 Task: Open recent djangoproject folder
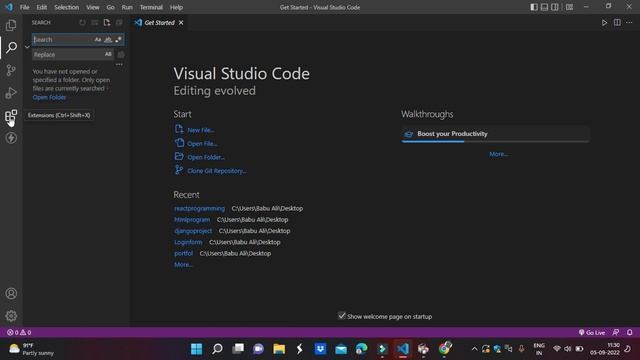tap(193, 231)
